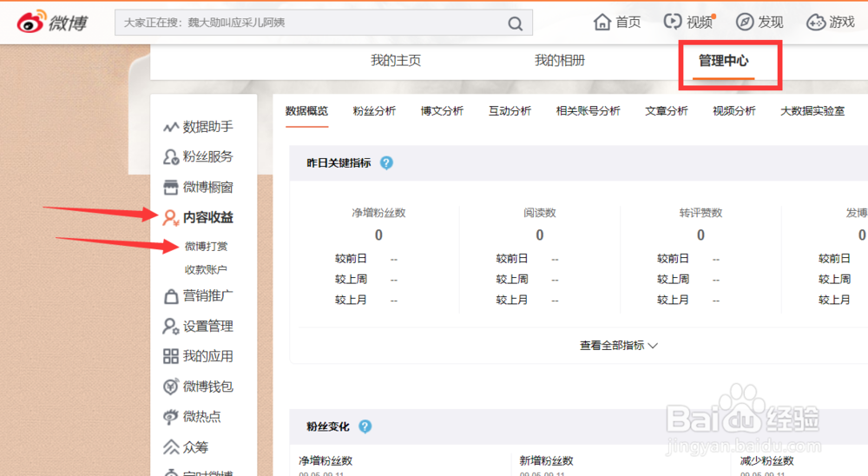Screen dimensions: 868x476
Task: Click the 内容收益 icon in the sidebar
Action: tap(170, 217)
